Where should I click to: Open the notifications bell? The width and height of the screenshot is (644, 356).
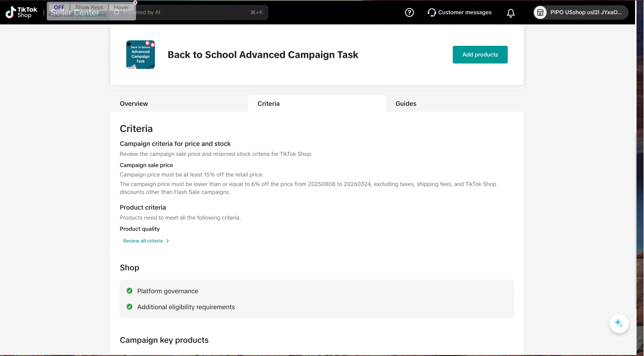tap(511, 13)
